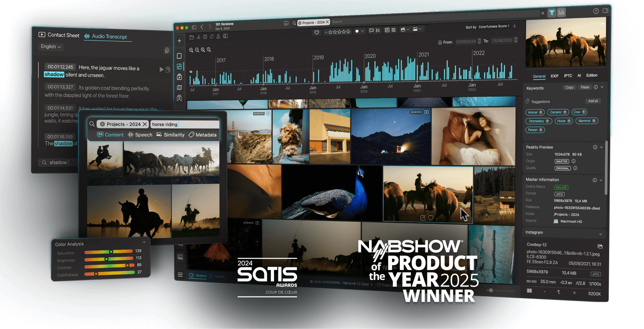Image resolution: width=644 pixels, height=329 pixels.
Task: Select the peacock photo thumbnail
Action: (332, 192)
